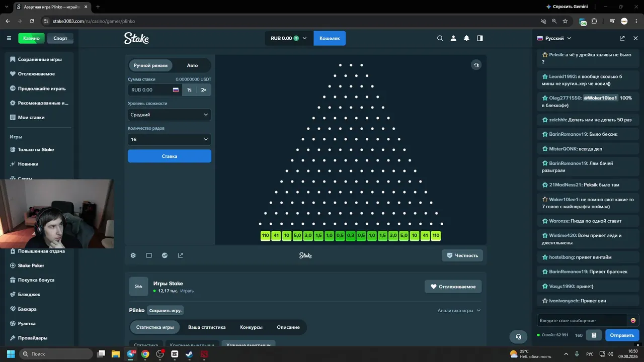Screen dimensions: 644x362
Task: Open the Windows Start menu
Action: click(x=11, y=354)
